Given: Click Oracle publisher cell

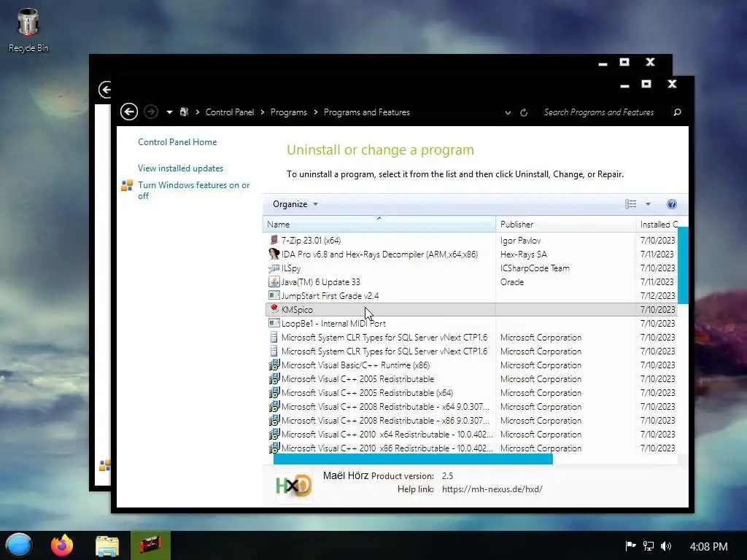Looking at the screenshot, I should 512,282.
